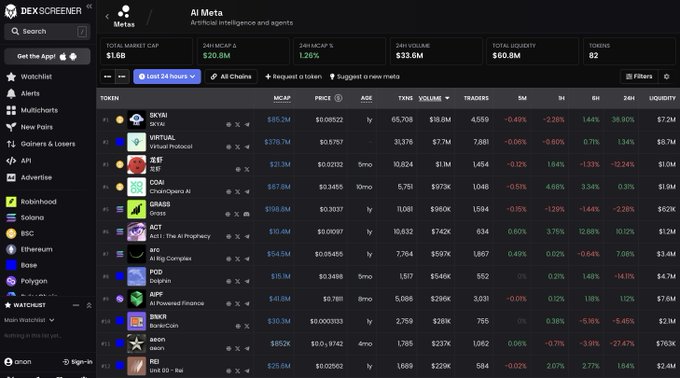Screen dimensions: 680x378
Task: Open the Main Watchlist dropdown
Action: click(x=29, y=320)
